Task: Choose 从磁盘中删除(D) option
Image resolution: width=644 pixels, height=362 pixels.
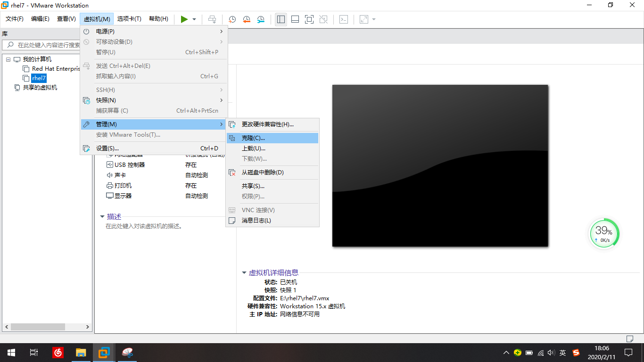Action: coord(272,173)
